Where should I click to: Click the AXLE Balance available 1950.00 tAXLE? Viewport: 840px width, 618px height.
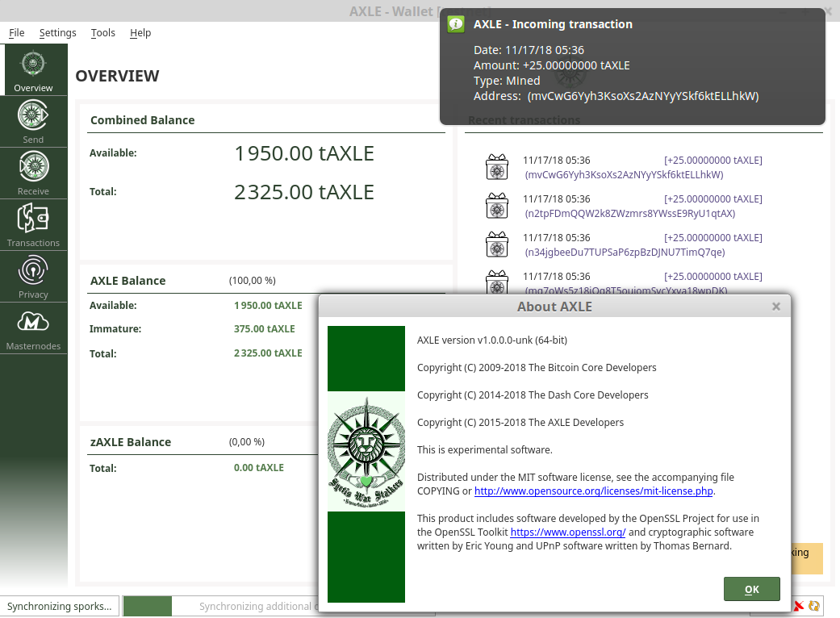(268, 305)
